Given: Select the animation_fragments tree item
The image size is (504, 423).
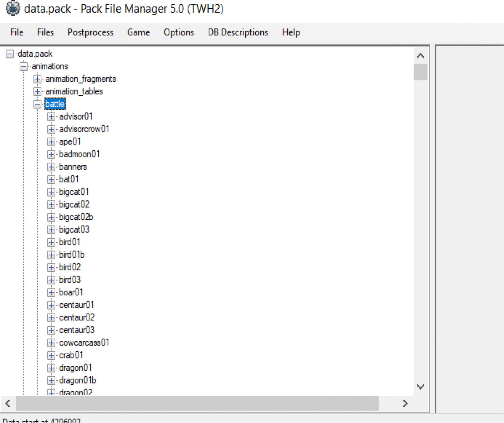Looking at the screenshot, I should [80, 79].
